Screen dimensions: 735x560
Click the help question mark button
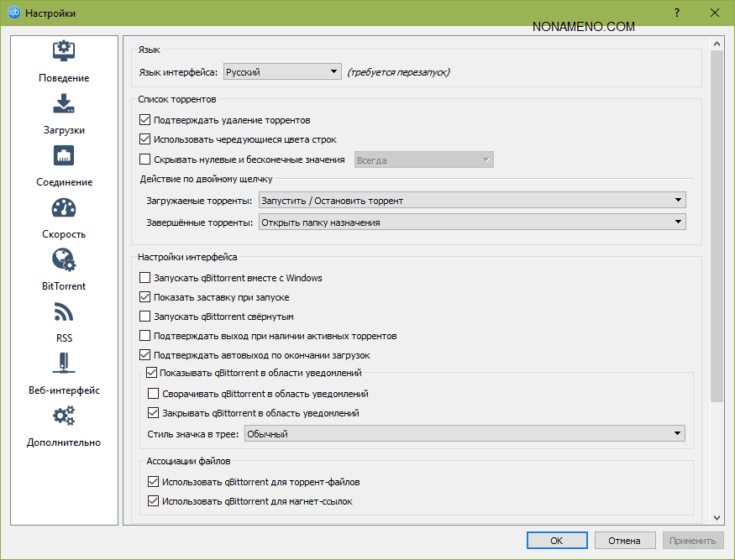coord(677,13)
